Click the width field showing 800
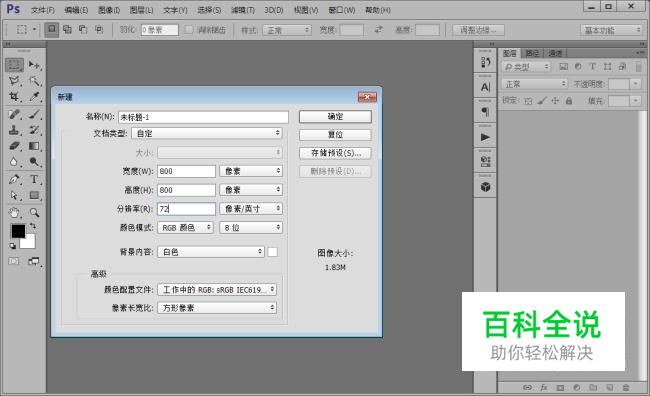Image resolution: width=650 pixels, height=396 pixels. [x=186, y=171]
